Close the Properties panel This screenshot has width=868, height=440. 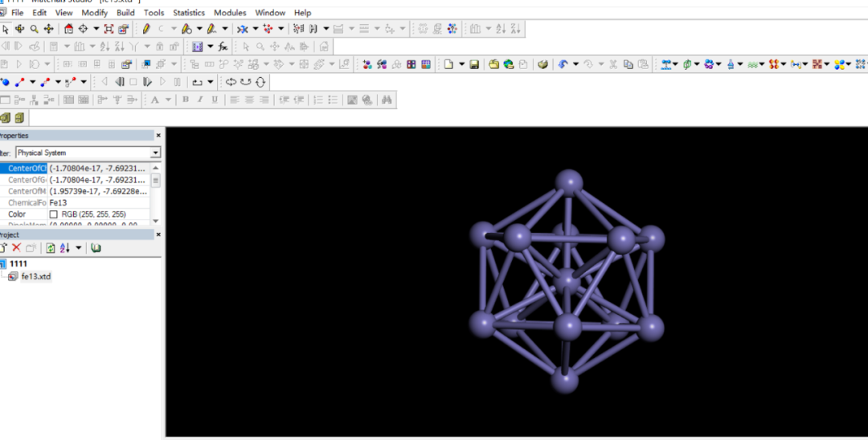(x=158, y=136)
